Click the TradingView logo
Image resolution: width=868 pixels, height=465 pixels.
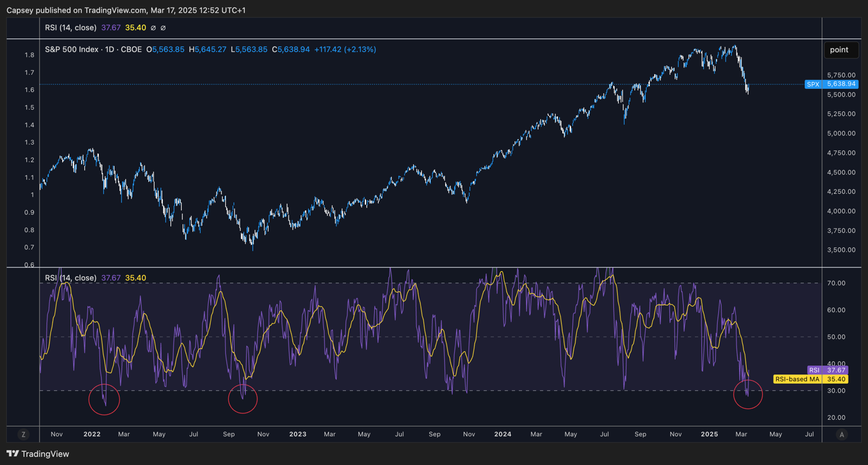[x=38, y=454]
